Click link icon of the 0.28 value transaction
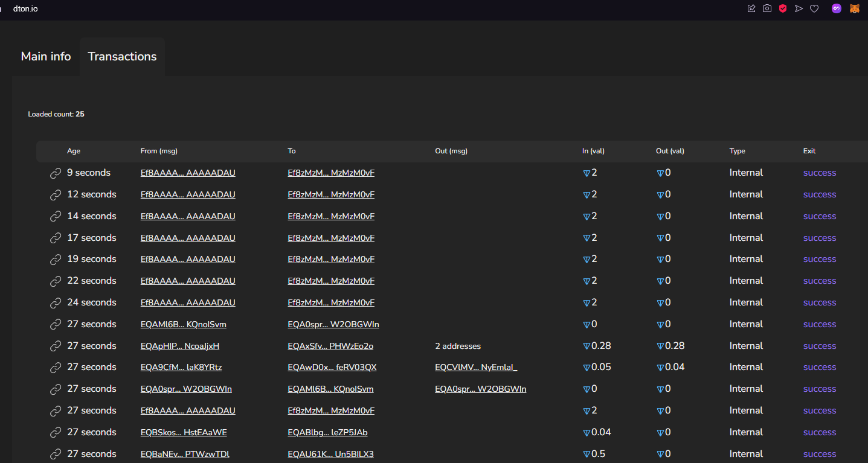Screen dimensions: 868x463 pyautogui.click(x=56, y=346)
